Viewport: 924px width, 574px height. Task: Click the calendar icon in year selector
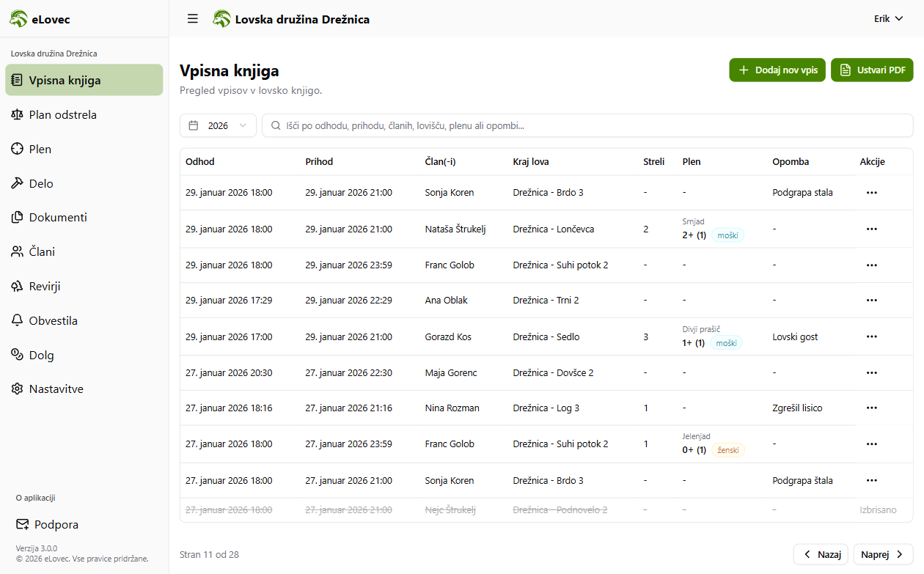tap(194, 125)
